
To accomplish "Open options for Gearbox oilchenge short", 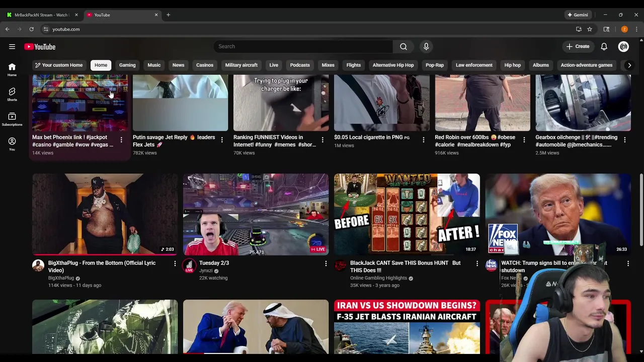I will (624, 140).
